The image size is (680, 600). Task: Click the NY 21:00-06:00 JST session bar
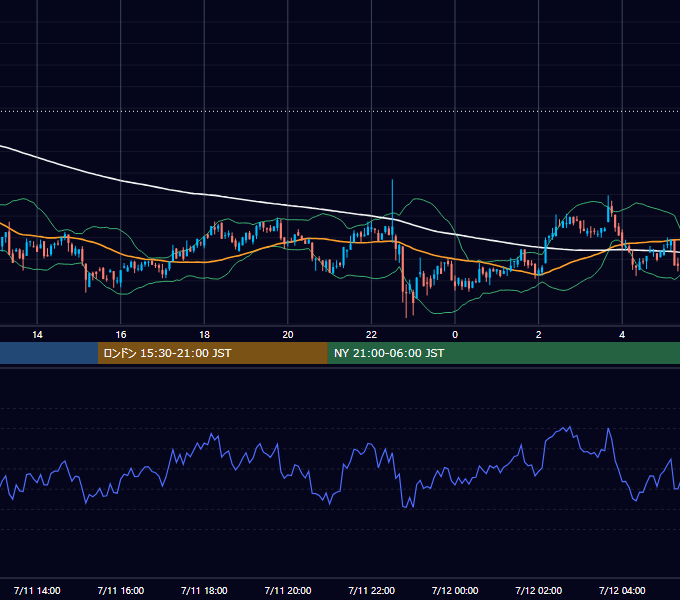(x=503, y=353)
